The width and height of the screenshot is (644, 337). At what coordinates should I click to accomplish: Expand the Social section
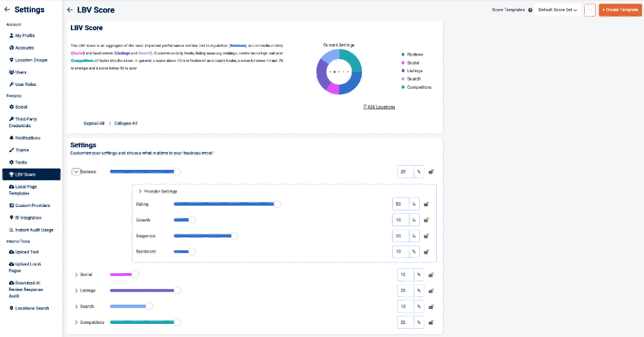(76, 274)
